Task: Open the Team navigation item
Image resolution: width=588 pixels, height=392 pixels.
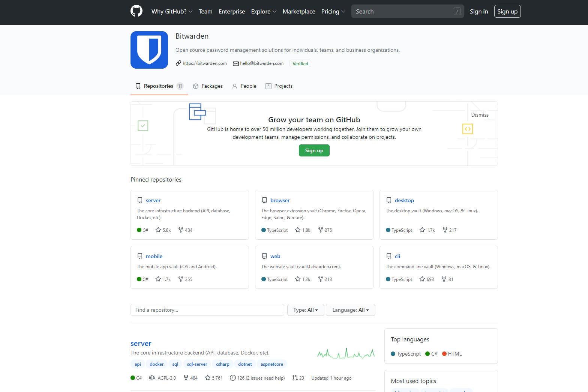Action: tap(205, 12)
